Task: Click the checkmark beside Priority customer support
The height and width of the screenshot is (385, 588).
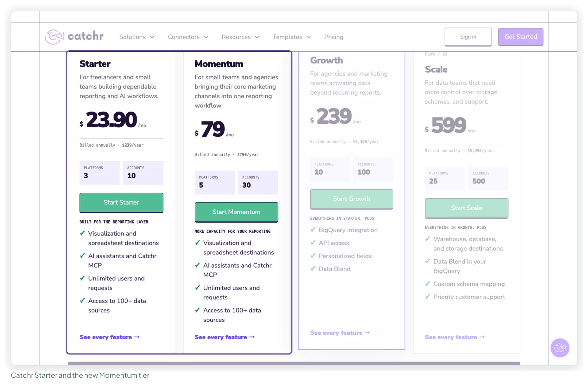Action: click(427, 297)
